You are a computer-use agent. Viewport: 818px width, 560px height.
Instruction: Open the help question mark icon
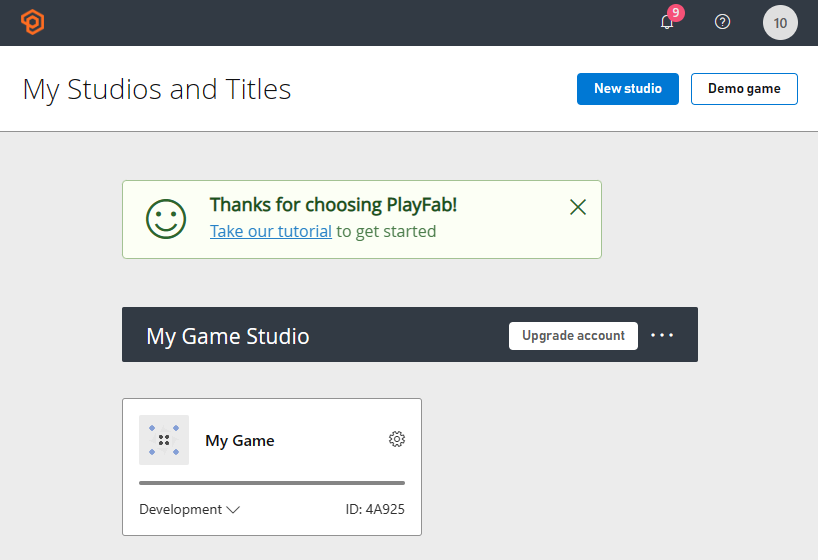click(723, 22)
